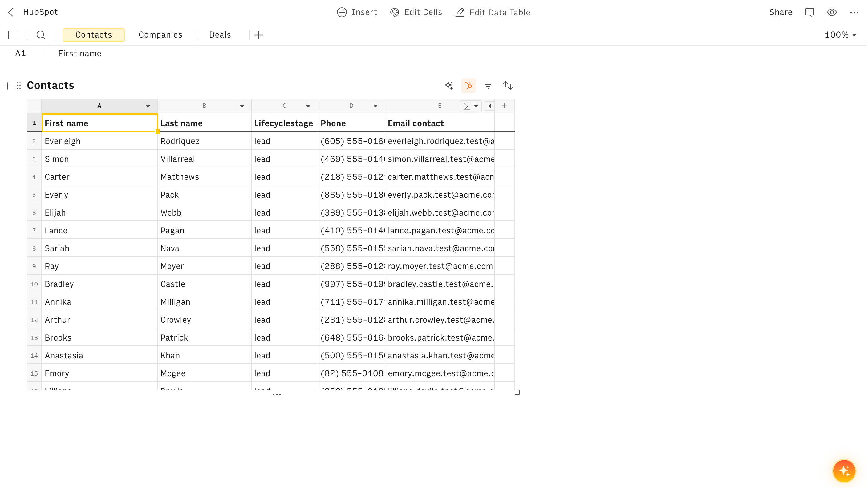Screen dimensions: 868x488
Task: Open the comments icon in top bar
Action: (809, 12)
